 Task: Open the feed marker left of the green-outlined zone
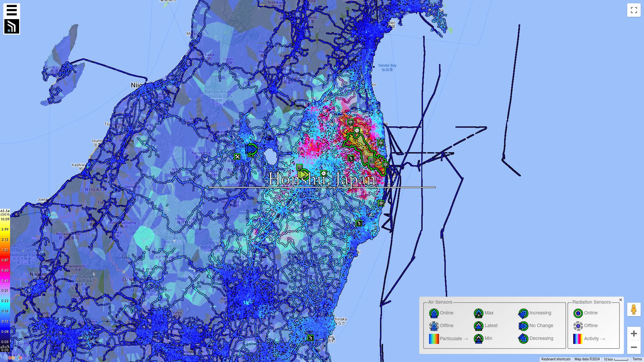(x=351, y=158)
